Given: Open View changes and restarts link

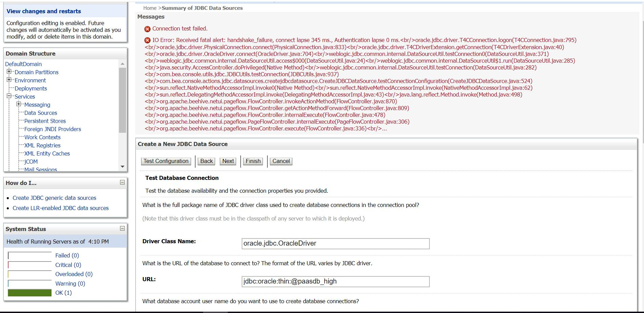Looking at the screenshot, I should tap(44, 11).
